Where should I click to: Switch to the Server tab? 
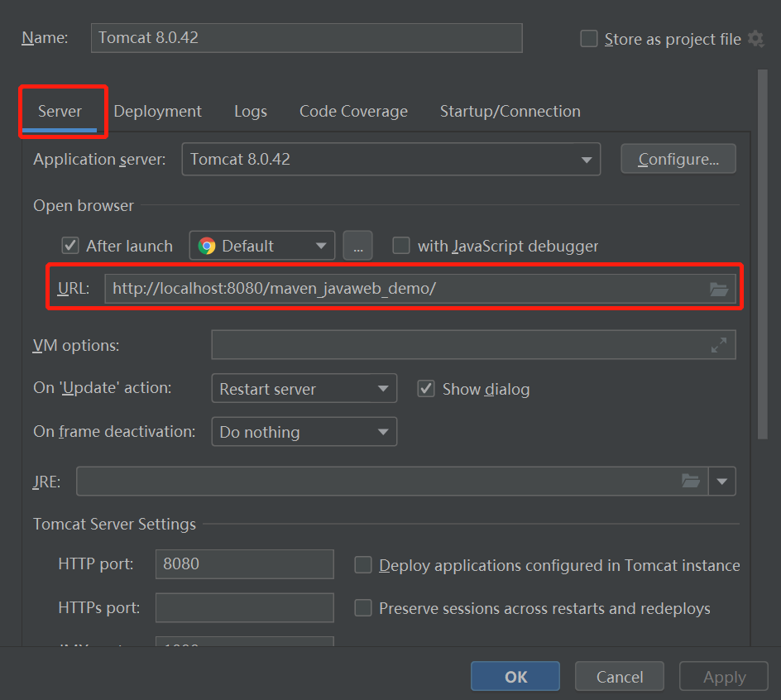pos(60,111)
